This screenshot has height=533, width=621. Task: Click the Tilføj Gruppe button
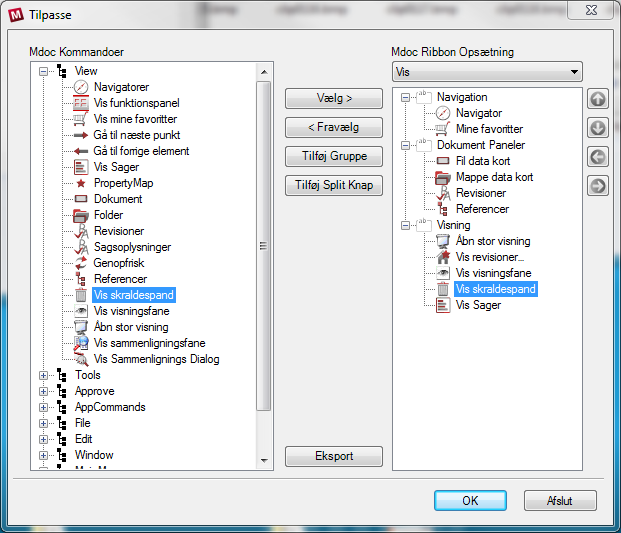334,156
